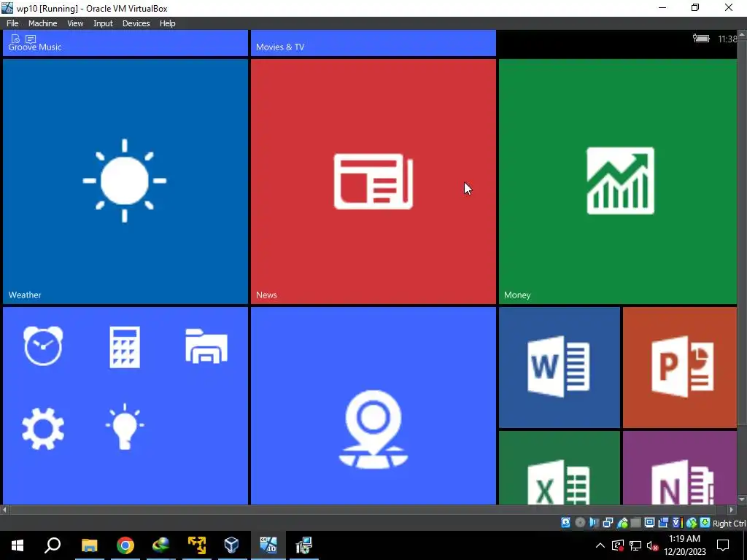Open File Explorer from the taskbar
Viewport: 747px width, 560px height.
89,545
